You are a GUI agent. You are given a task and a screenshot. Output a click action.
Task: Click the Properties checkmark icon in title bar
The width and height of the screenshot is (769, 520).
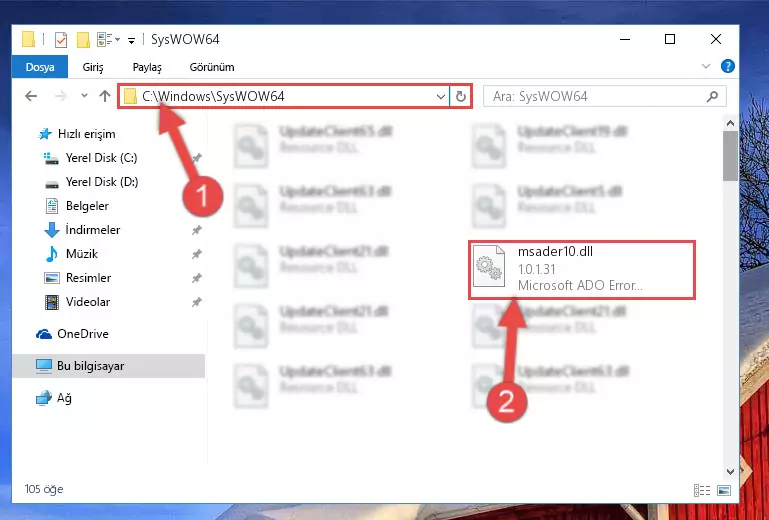(x=61, y=39)
